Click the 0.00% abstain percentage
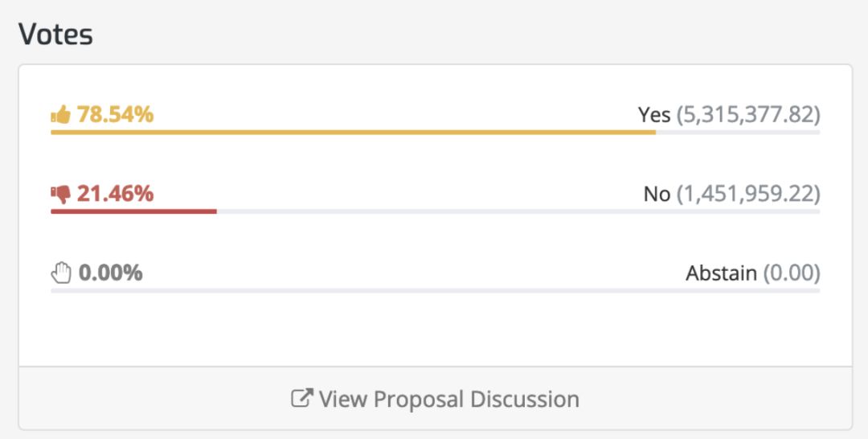The width and height of the screenshot is (868, 439). tap(111, 273)
